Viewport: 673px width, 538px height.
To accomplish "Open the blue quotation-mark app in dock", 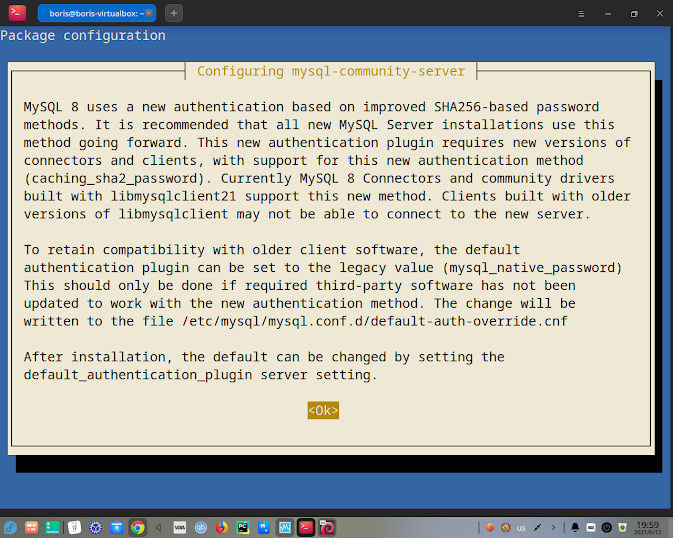I will (x=264, y=528).
